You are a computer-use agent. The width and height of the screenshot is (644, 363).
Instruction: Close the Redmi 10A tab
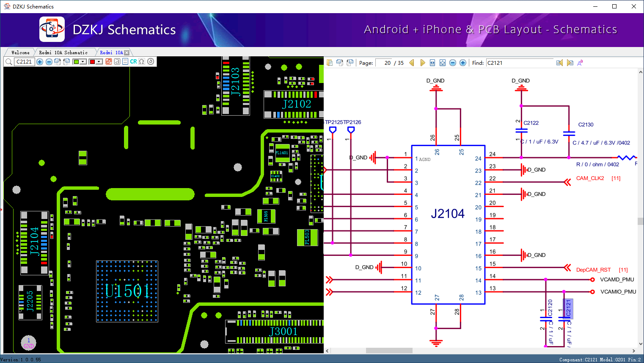pyautogui.click(x=127, y=53)
